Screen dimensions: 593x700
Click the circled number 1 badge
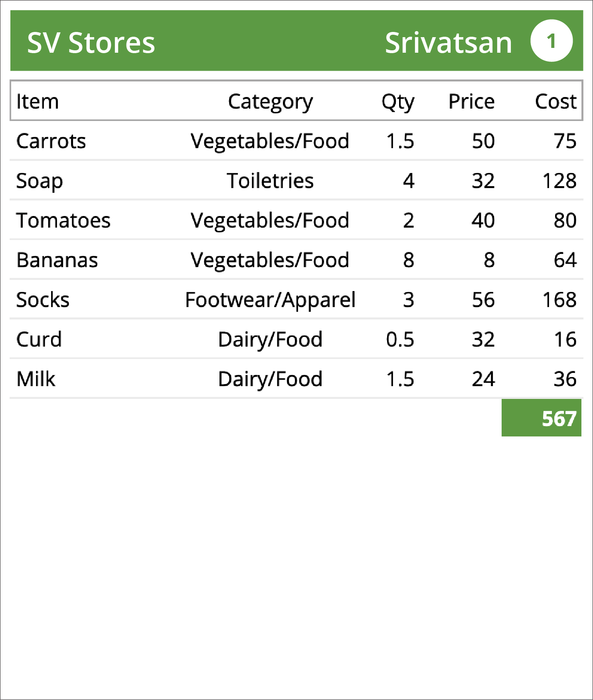(x=551, y=41)
